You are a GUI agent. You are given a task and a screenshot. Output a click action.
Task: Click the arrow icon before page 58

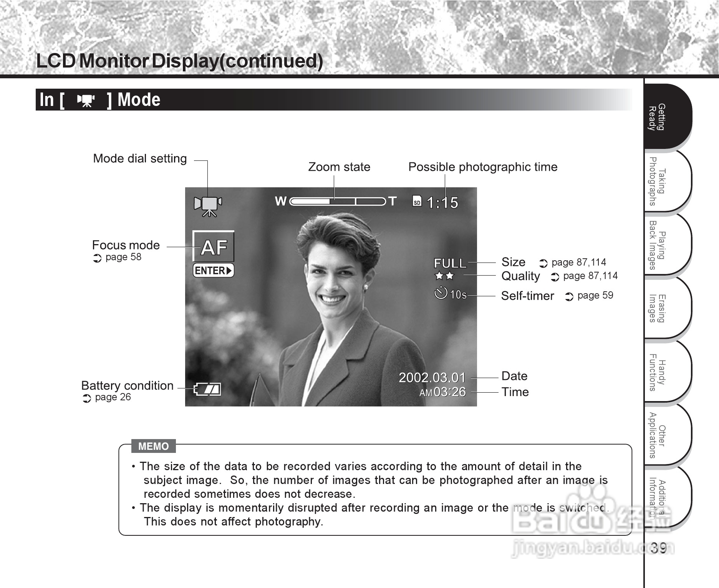[x=98, y=258]
